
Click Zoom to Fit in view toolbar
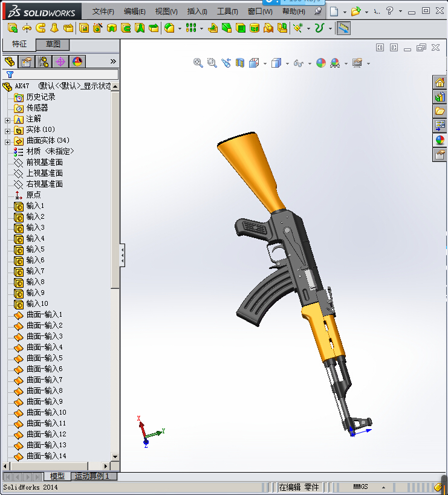tap(198, 63)
